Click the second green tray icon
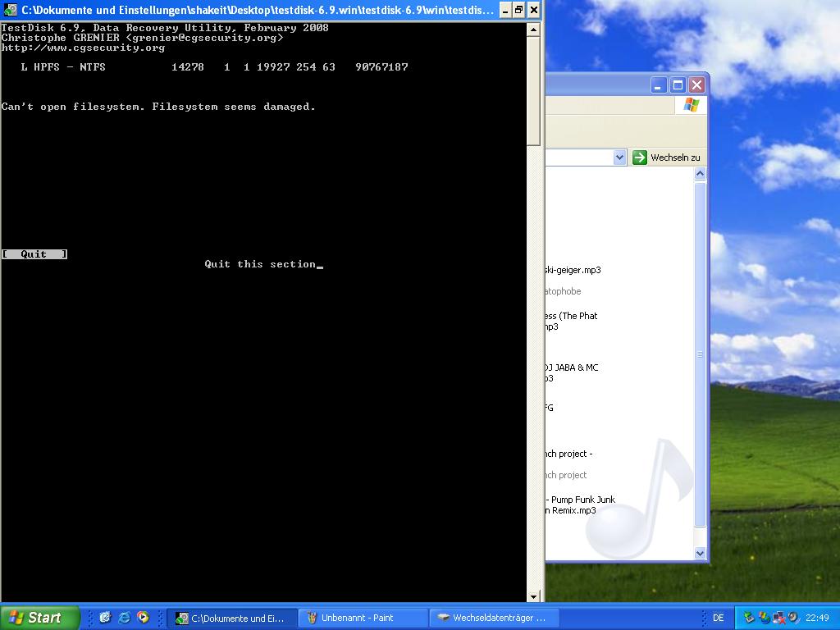The image size is (840, 630). click(764, 618)
